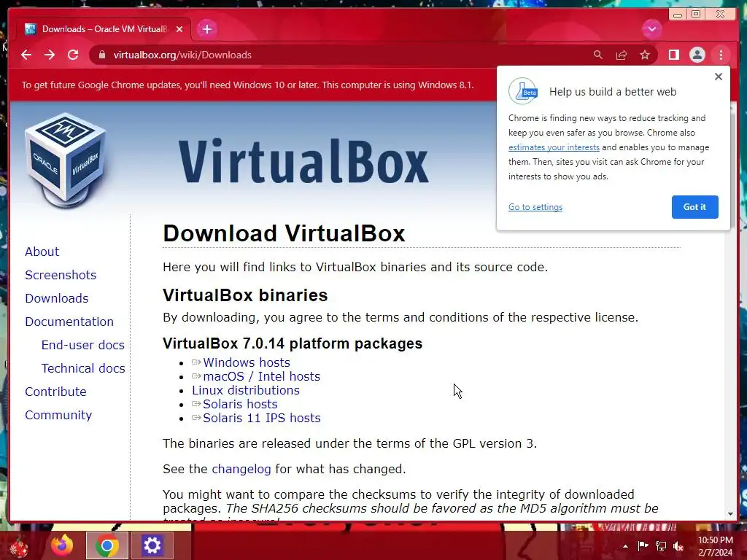Open the Chrome profile avatar

coord(697,55)
